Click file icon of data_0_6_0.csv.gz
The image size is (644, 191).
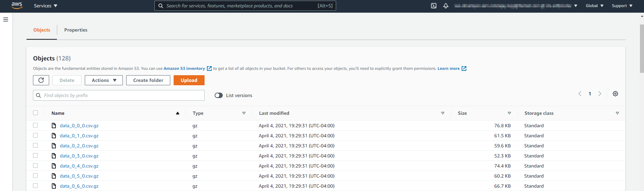tap(54, 186)
